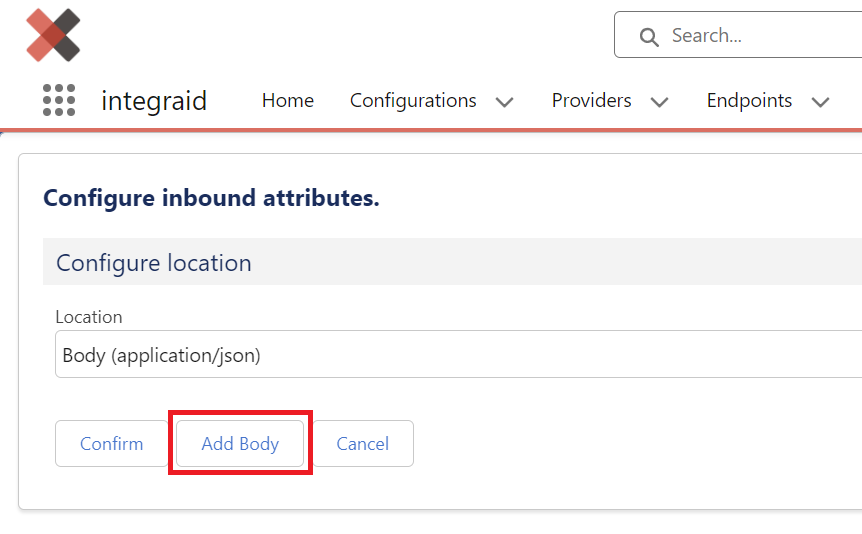The image size is (862, 534).
Task: Click the red divider line below navigation
Action: tap(431, 130)
